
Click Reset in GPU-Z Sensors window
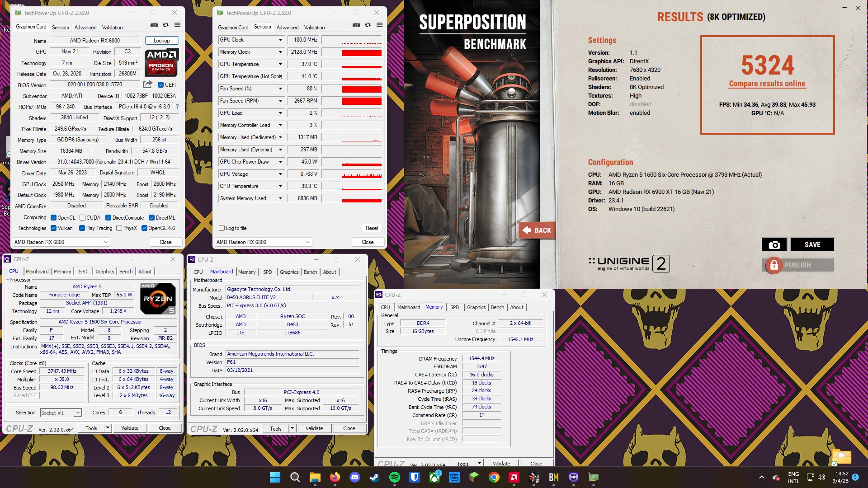coord(372,228)
